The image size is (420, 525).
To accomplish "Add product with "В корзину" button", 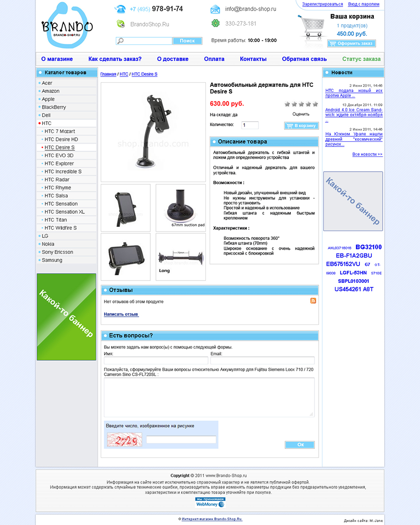I will coord(301,126).
